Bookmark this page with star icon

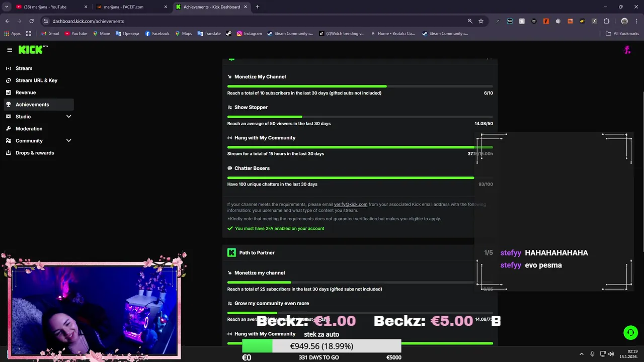pyautogui.click(x=481, y=21)
